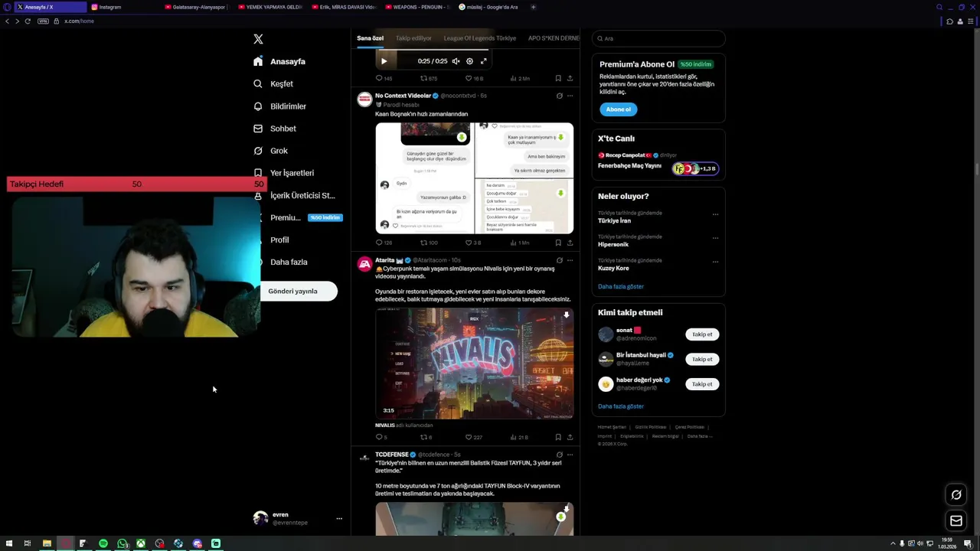Play the video at top of feed
Screen dimensions: 980x551
(384, 61)
